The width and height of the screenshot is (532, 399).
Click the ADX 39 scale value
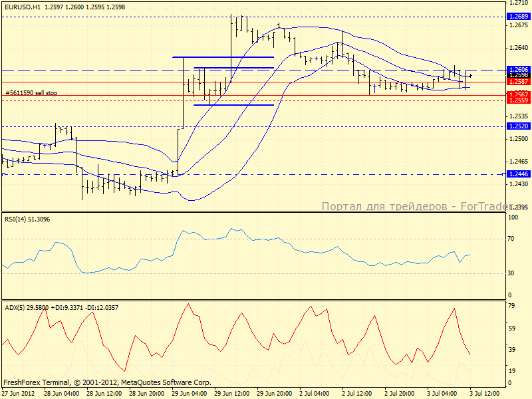[x=511, y=350]
